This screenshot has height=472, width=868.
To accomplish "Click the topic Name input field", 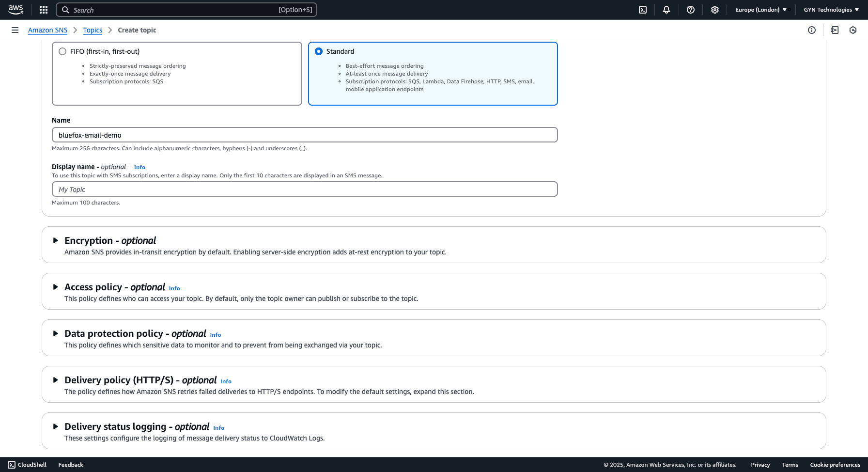I will coord(305,135).
